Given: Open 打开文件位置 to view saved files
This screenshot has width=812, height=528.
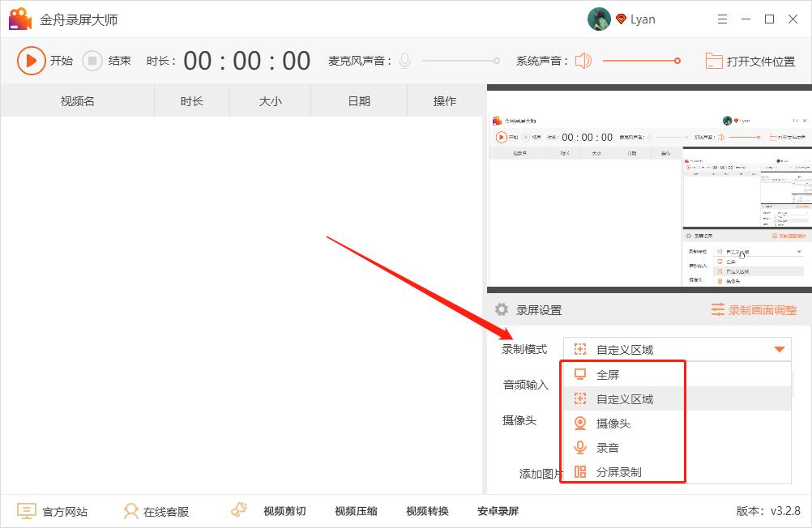Looking at the screenshot, I should pyautogui.click(x=750, y=59).
